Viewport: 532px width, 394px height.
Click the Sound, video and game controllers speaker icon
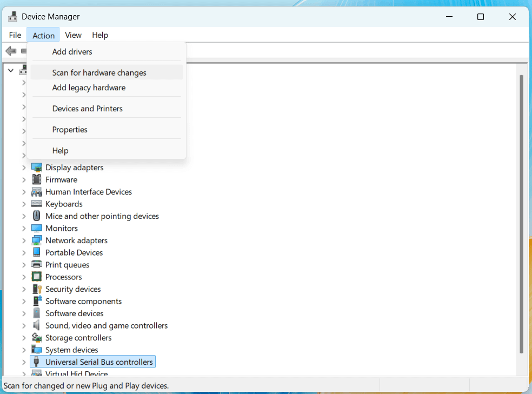[36, 325]
